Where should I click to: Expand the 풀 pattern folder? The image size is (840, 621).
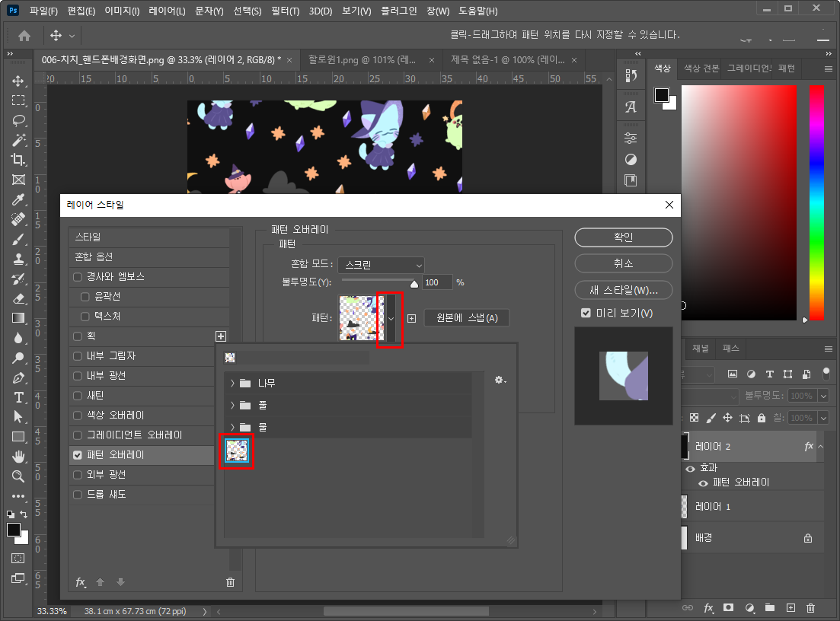pos(232,406)
